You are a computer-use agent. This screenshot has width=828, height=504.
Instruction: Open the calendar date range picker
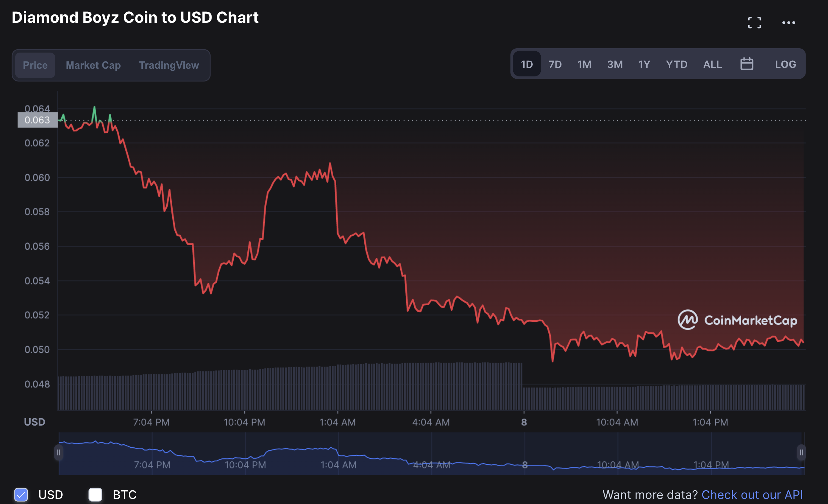tap(746, 64)
